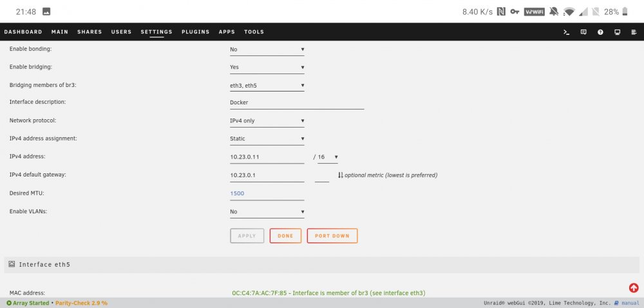This screenshot has height=308, width=644.
Task: Click the info monitor icon in header
Action: (x=618, y=32)
